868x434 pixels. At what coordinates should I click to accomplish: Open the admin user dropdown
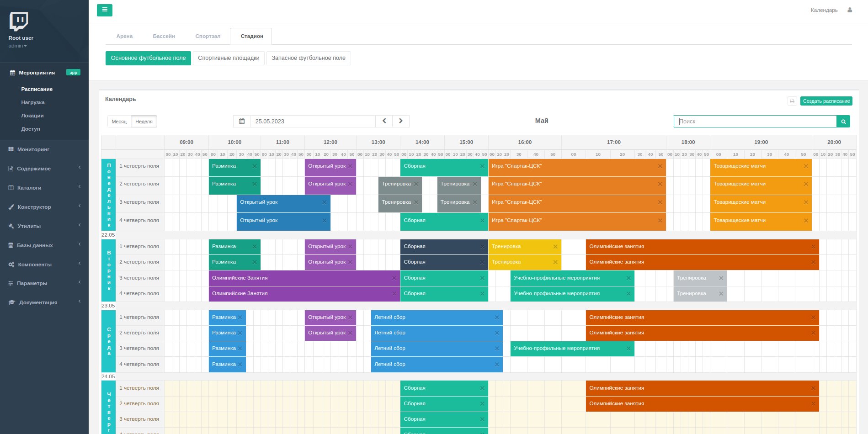click(18, 46)
